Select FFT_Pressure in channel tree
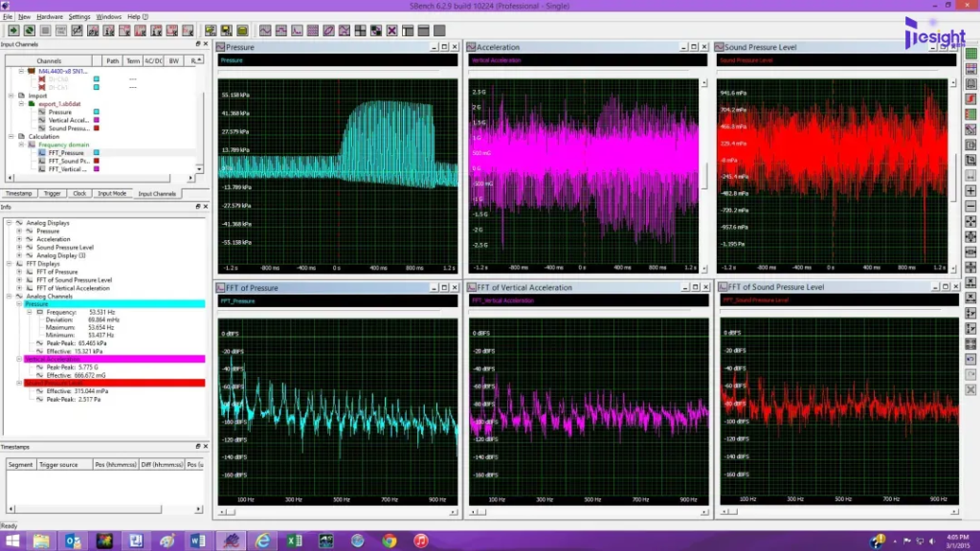This screenshot has height=551, width=980. pyautogui.click(x=66, y=152)
